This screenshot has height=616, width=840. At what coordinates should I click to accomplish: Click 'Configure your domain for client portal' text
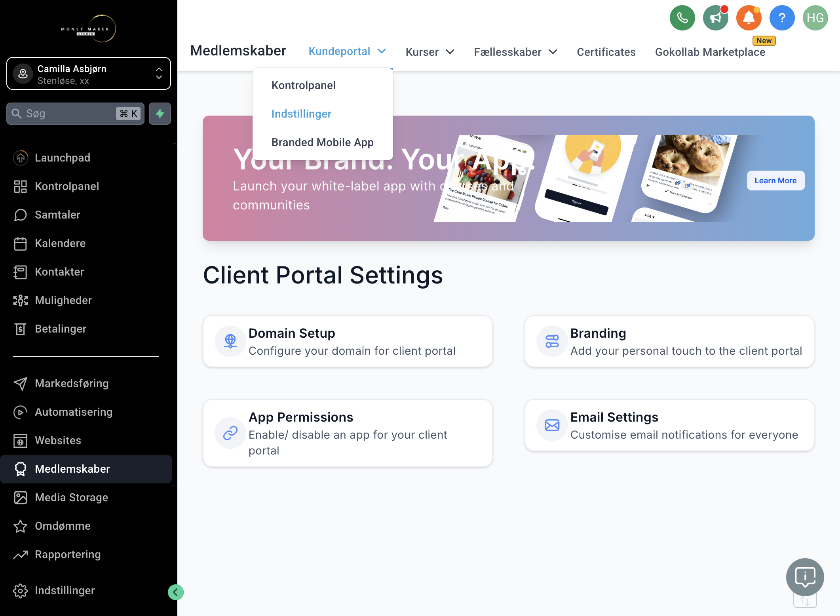click(x=352, y=351)
